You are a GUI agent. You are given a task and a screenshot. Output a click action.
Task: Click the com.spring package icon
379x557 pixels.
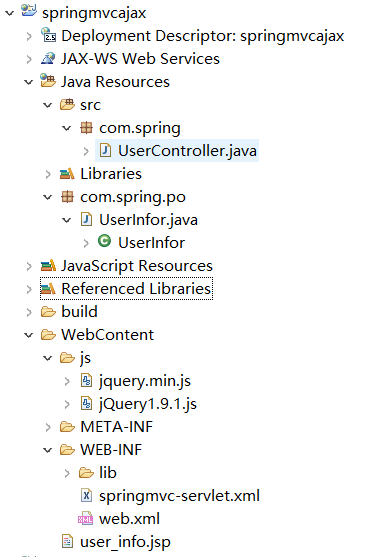(x=86, y=127)
